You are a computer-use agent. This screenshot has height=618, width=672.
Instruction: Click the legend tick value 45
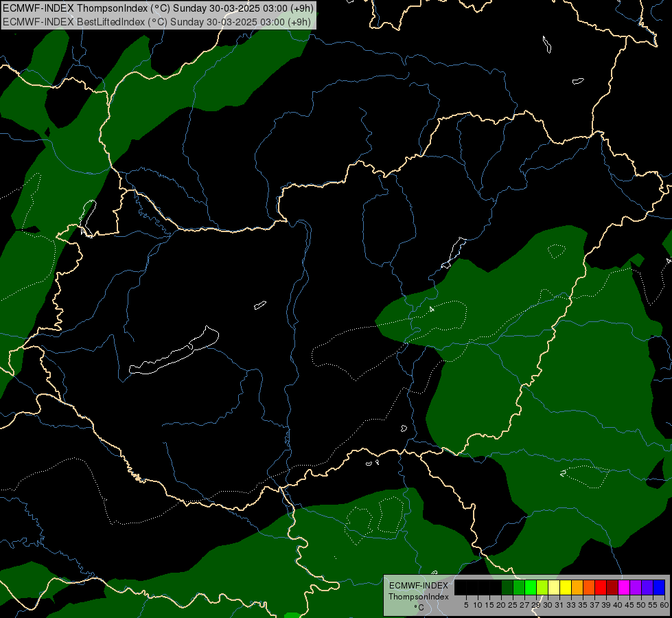click(629, 605)
